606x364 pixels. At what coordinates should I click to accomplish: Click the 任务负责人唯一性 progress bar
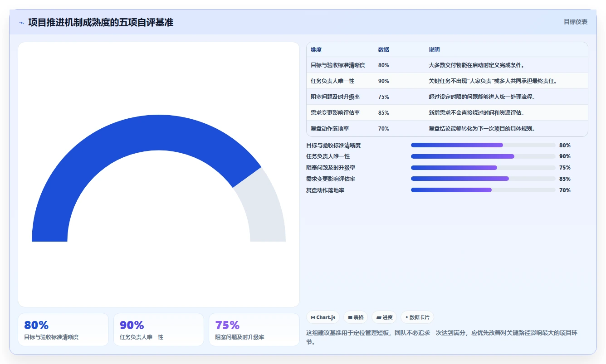point(483,156)
